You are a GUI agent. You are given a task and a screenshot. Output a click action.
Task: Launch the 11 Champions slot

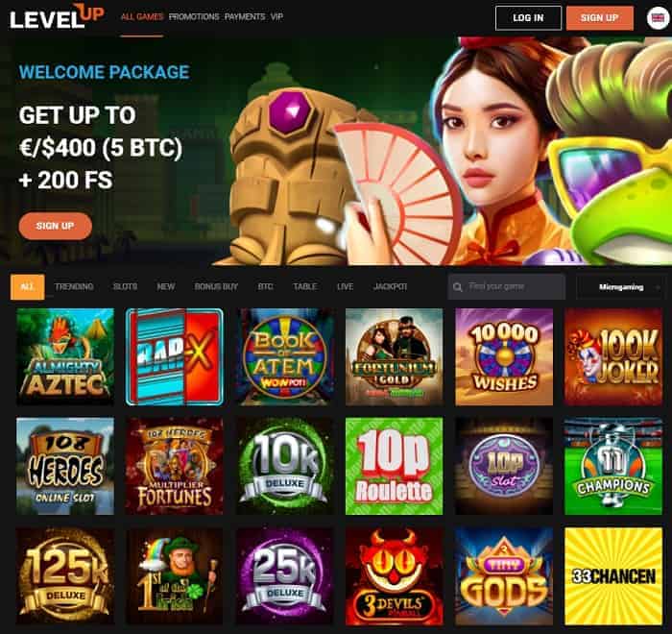[x=613, y=466]
